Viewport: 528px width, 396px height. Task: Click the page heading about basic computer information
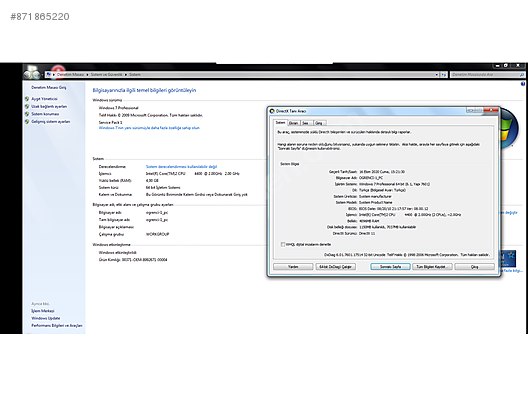pos(144,90)
